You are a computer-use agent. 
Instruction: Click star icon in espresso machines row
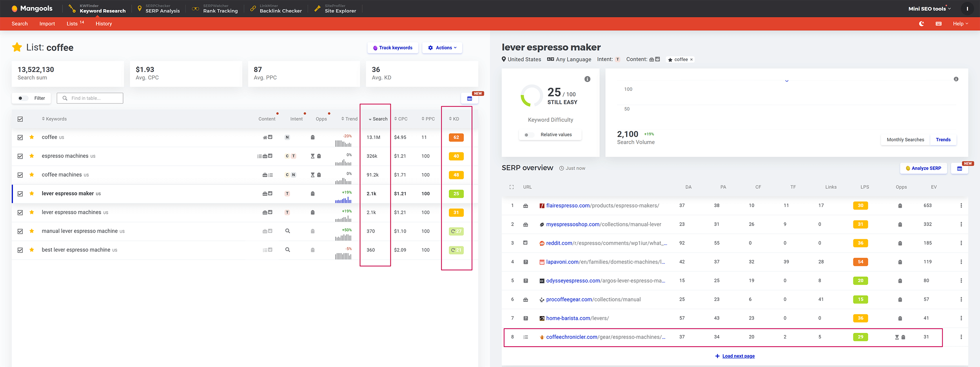coord(32,156)
